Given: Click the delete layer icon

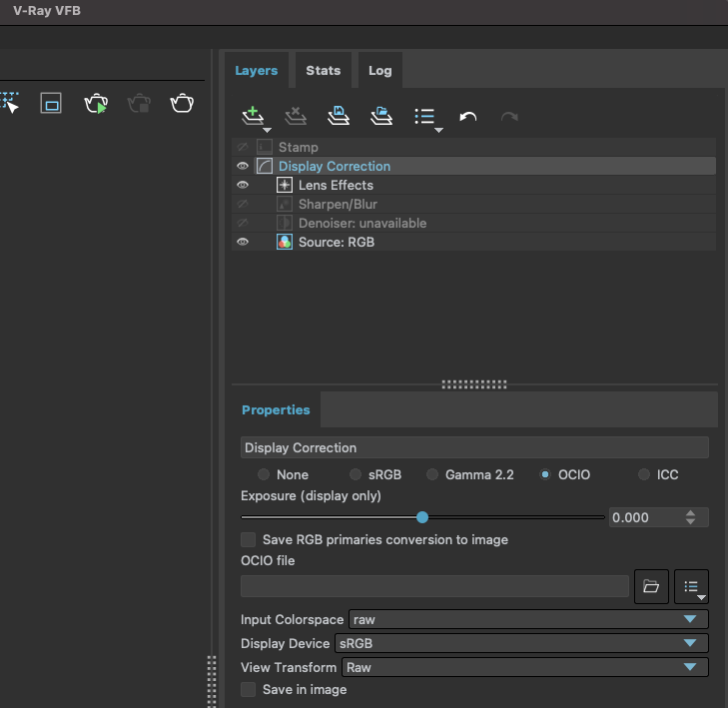Looking at the screenshot, I should 296,116.
